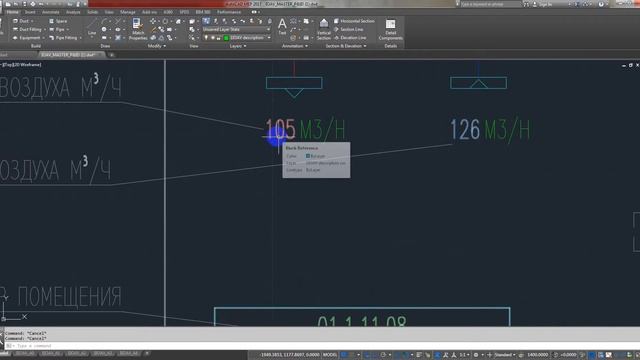Switch to the Home ribbon tab
This screenshot has height=360, width=640.
click(x=12, y=12)
